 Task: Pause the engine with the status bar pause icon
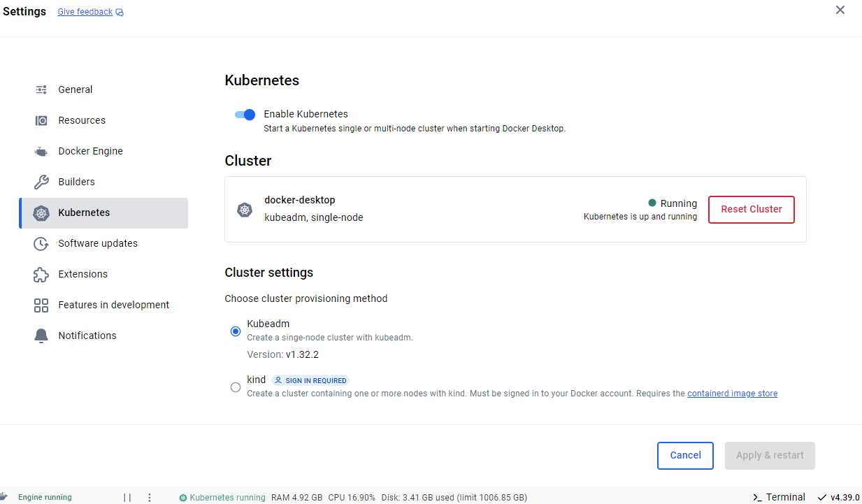(x=127, y=498)
